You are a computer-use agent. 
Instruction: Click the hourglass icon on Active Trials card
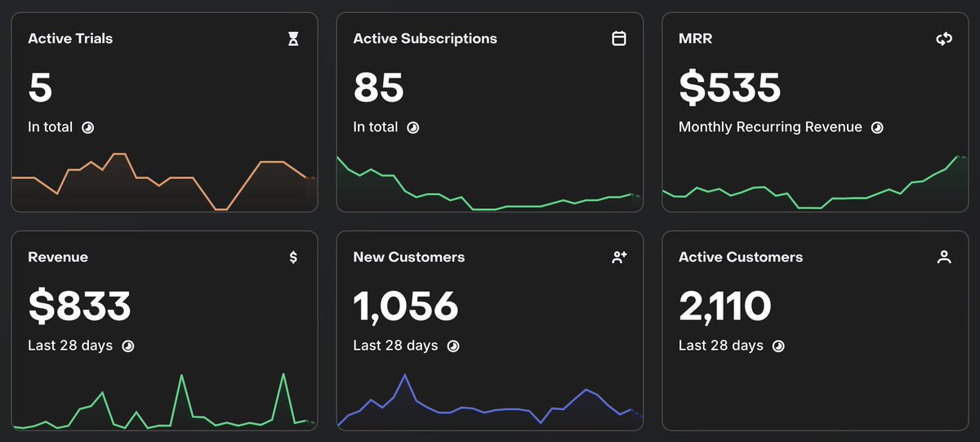pyautogui.click(x=293, y=38)
